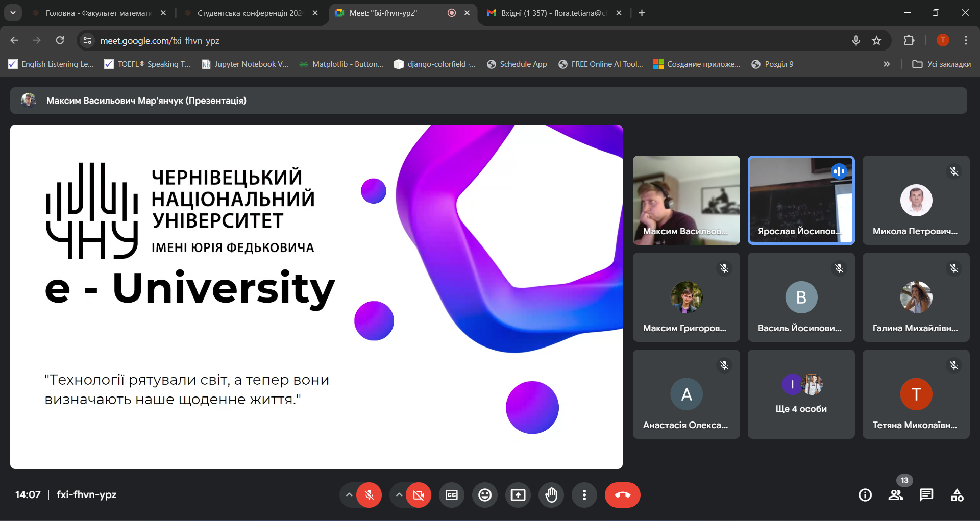The width and height of the screenshot is (980, 521).
Task: Open emoji reactions panel
Action: coord(485,495)
